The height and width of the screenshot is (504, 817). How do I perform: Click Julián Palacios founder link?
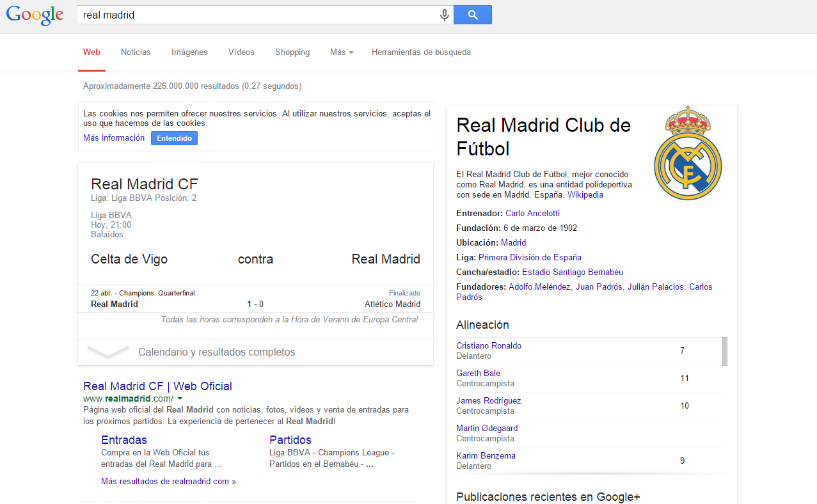tap(655, 287)
